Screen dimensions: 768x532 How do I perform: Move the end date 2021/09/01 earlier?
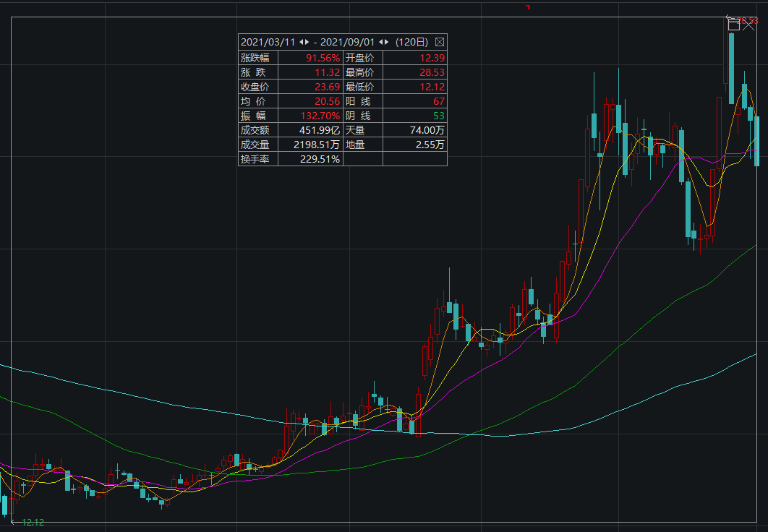click(380, 43)
